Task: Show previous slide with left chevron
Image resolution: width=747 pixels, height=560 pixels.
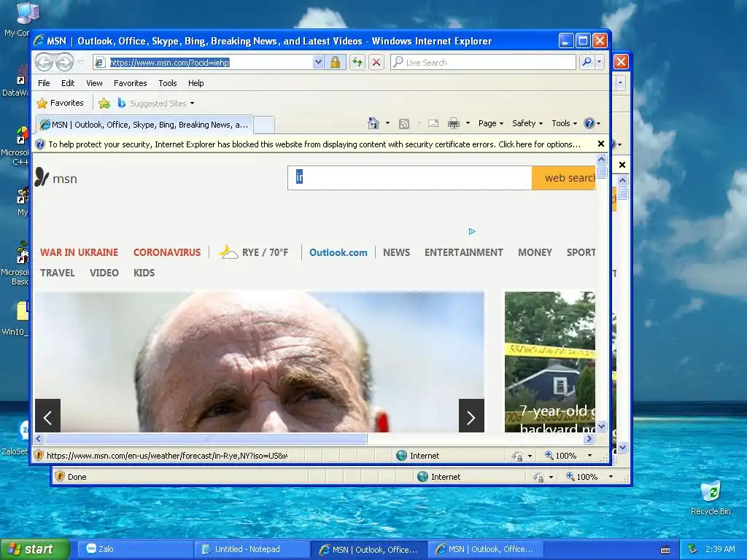Action: coord(47,417)
